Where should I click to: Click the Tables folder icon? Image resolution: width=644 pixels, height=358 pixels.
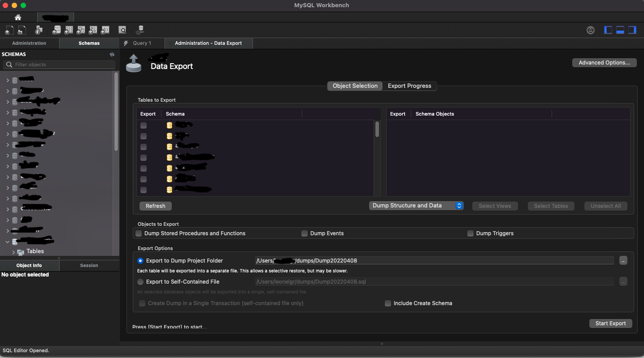(21, 252)
